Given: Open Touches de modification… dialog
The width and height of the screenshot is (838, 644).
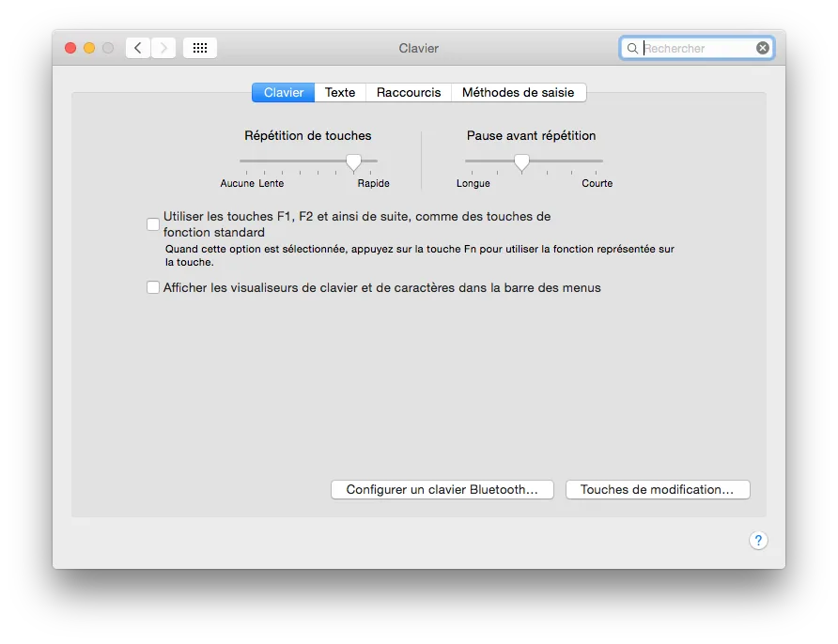Looking at the screenshot, I should (x=658, y=490).
